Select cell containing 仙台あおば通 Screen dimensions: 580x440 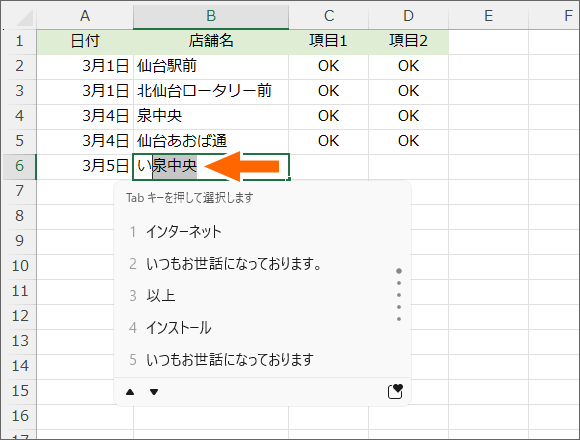(x=211, y=141)
